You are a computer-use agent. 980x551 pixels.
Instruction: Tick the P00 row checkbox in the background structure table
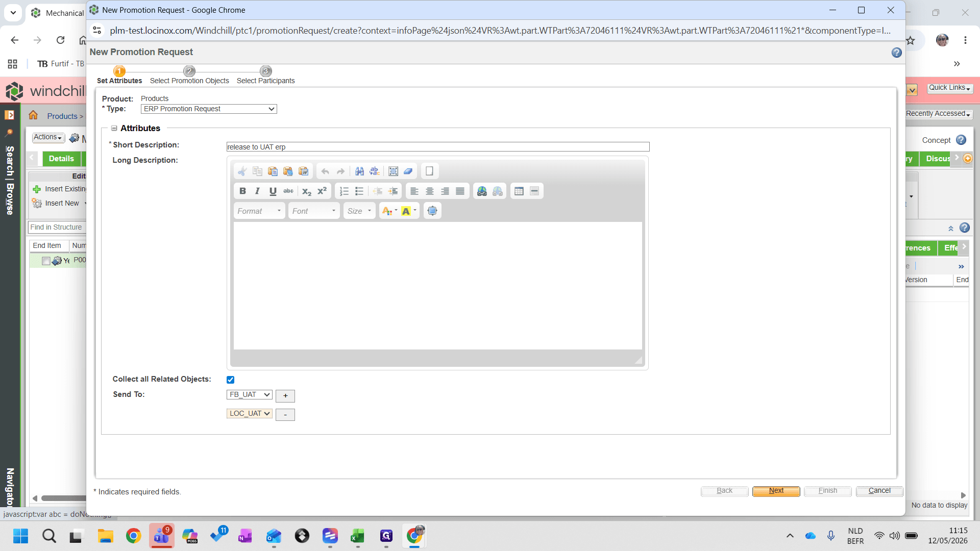[x=46, y=261]
